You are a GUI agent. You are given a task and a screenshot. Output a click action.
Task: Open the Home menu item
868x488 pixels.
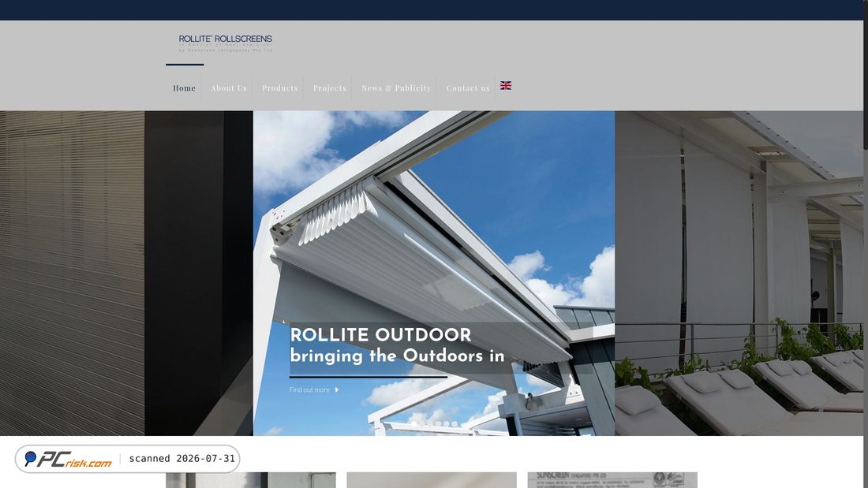coord(185,88)
